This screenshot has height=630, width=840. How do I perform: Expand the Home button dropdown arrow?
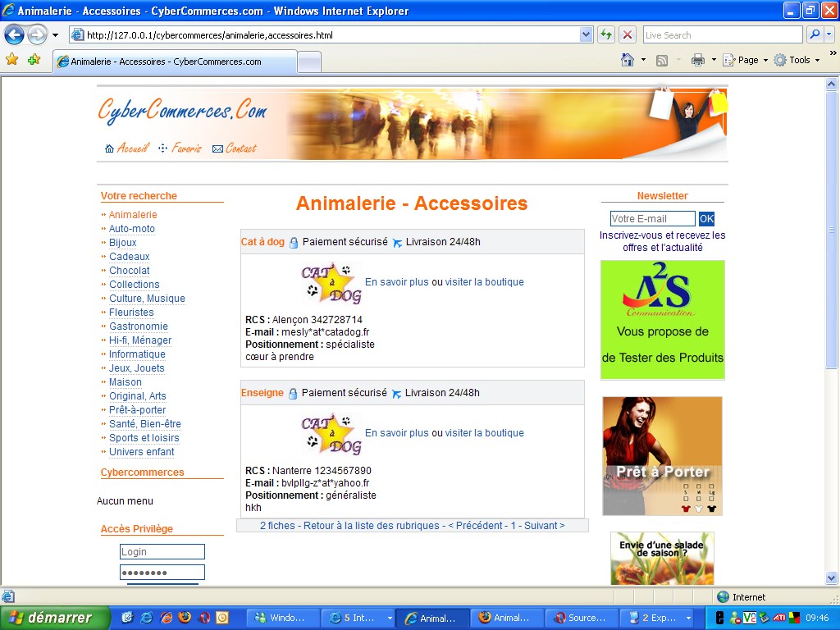coord(643,60)
